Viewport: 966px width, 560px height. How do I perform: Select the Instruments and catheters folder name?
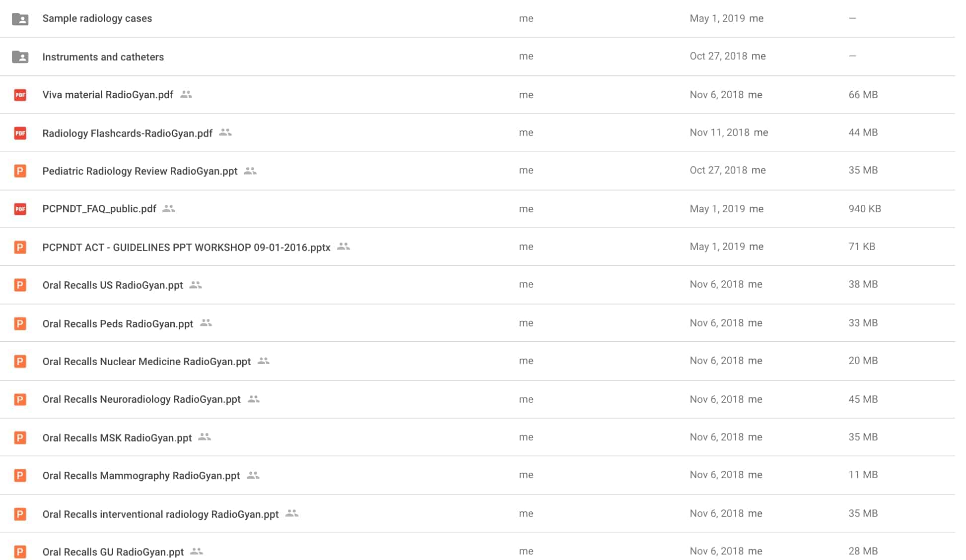(103, 57)
